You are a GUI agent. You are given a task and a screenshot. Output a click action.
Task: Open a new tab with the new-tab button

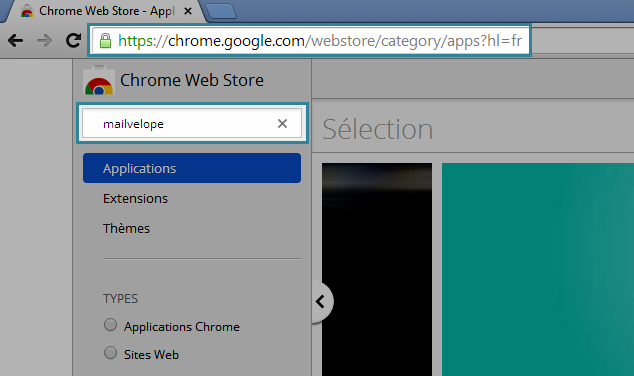click(220, 11)
